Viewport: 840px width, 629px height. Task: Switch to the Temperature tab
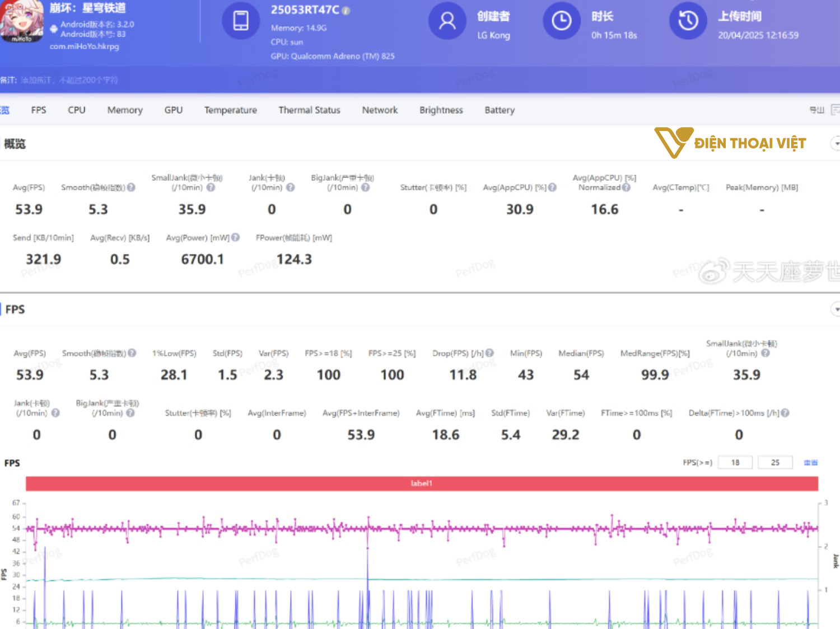pyautogui.click(x=230, y=110)
